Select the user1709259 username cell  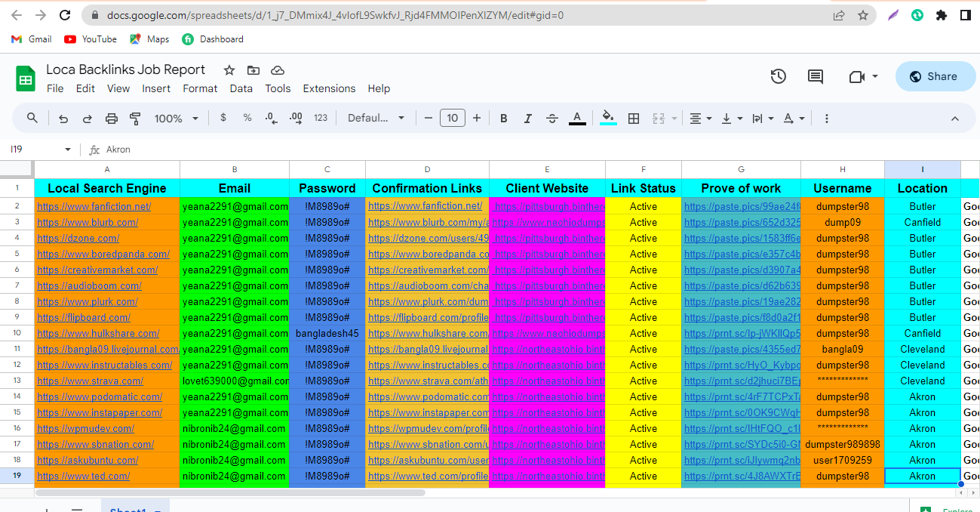tap(843, 460)
